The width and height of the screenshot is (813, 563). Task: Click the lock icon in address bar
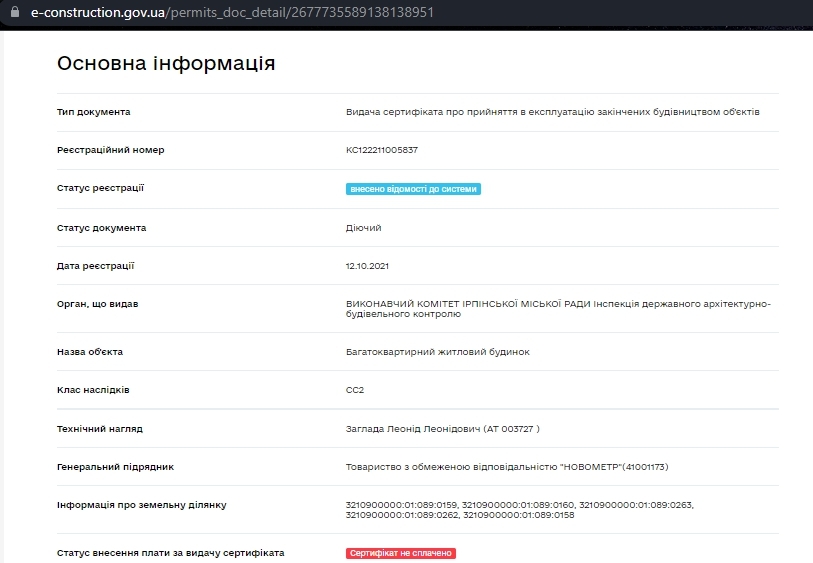pyautogui.click(x=15, y=11)
